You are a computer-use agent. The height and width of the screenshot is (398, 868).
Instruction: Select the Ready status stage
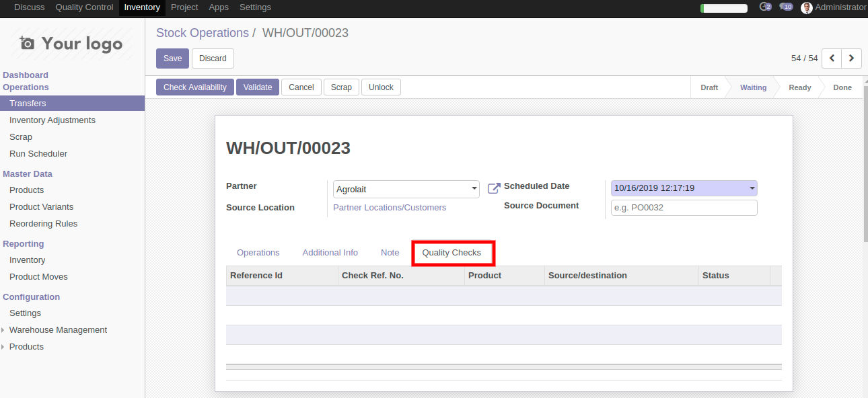coord(799,87)
